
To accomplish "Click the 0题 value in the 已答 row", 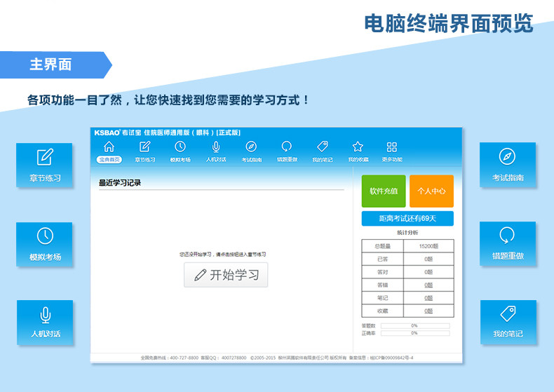I will [x=428, y=259].
